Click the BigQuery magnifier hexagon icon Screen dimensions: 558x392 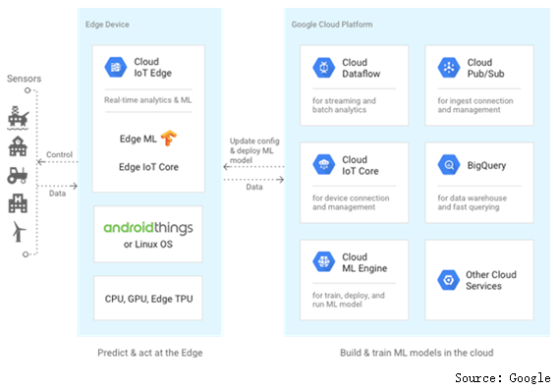[449, 164]
